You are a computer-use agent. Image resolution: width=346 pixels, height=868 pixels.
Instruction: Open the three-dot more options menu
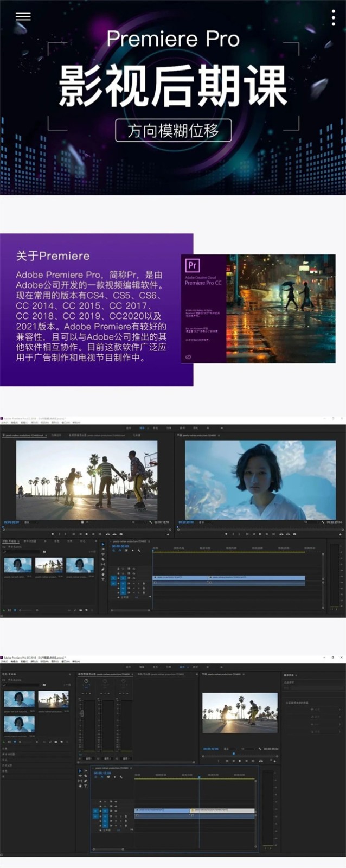[333, 17]
